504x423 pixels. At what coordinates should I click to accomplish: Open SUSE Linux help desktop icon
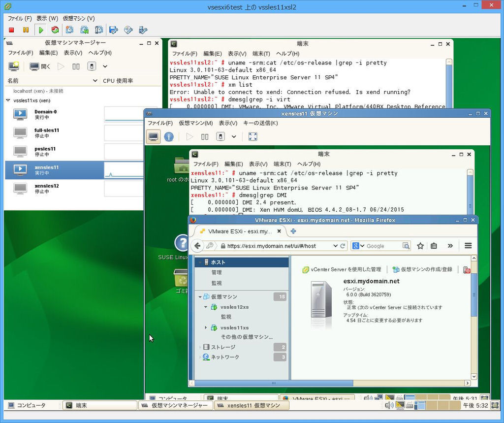coord(181,243)
